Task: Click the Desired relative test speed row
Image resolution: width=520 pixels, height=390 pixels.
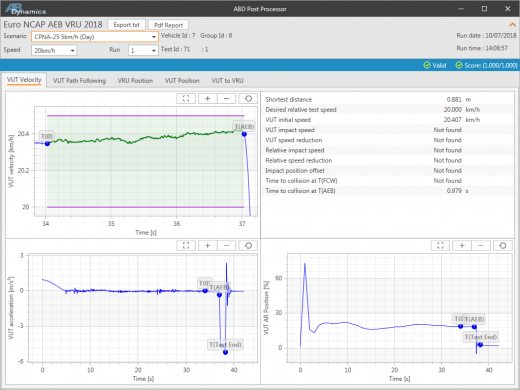Action: (388, 110)
